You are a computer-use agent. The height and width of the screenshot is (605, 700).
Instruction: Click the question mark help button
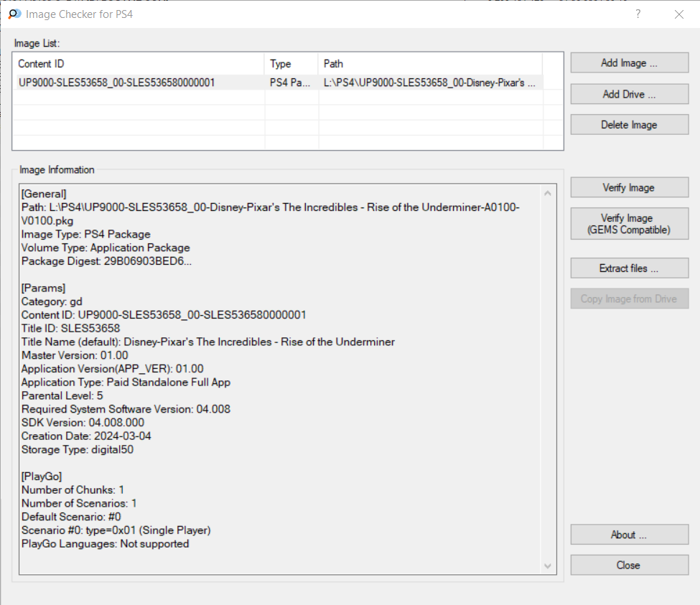(638, 14)
